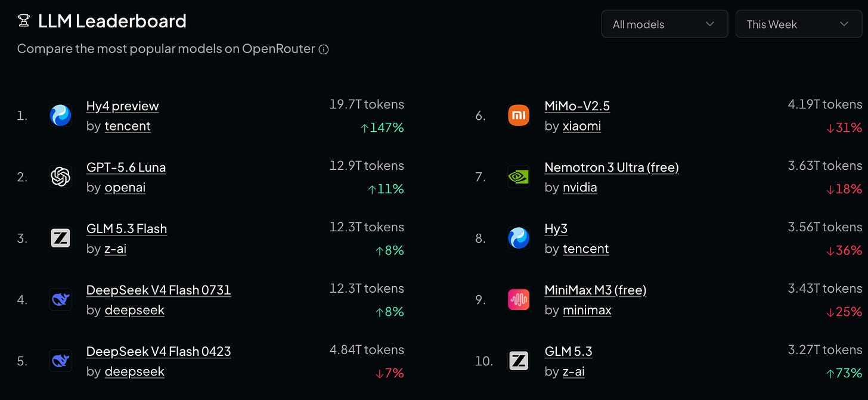Click the trophy icon beside LLM Leaderboard
The height and width of the screenshot is (400, 868).
24,21
